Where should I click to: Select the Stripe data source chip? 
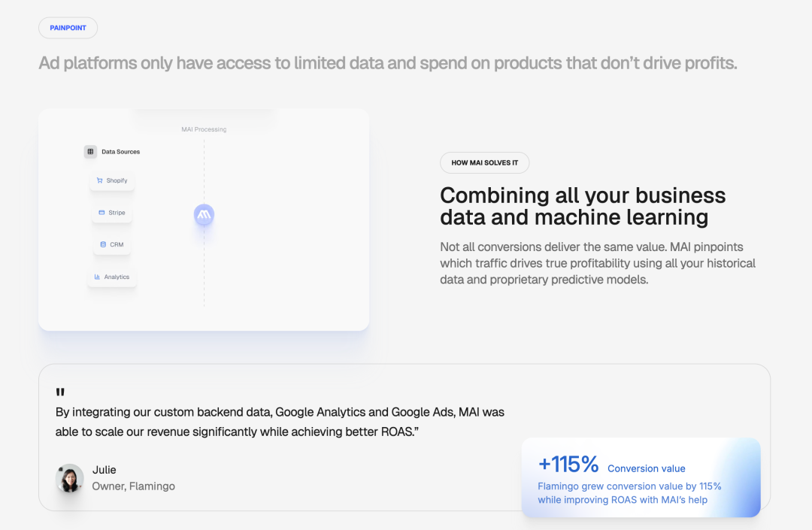point(112,213)
